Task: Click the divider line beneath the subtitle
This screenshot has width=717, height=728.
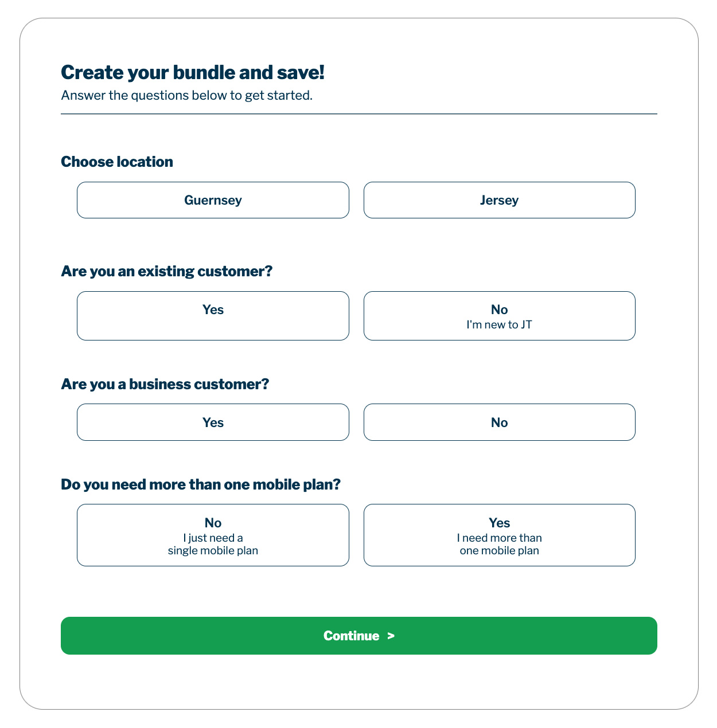Action: (x=358, y=114)
